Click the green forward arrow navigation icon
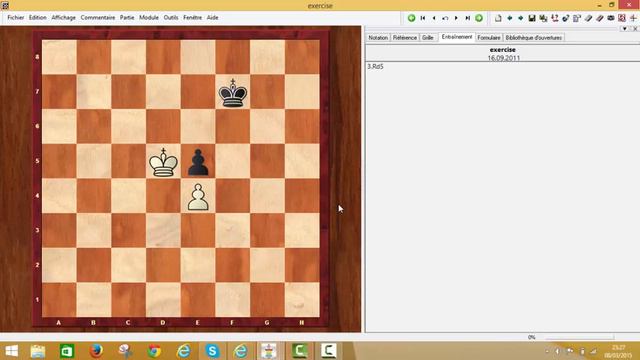640x360 pixels. coord(479,18)
